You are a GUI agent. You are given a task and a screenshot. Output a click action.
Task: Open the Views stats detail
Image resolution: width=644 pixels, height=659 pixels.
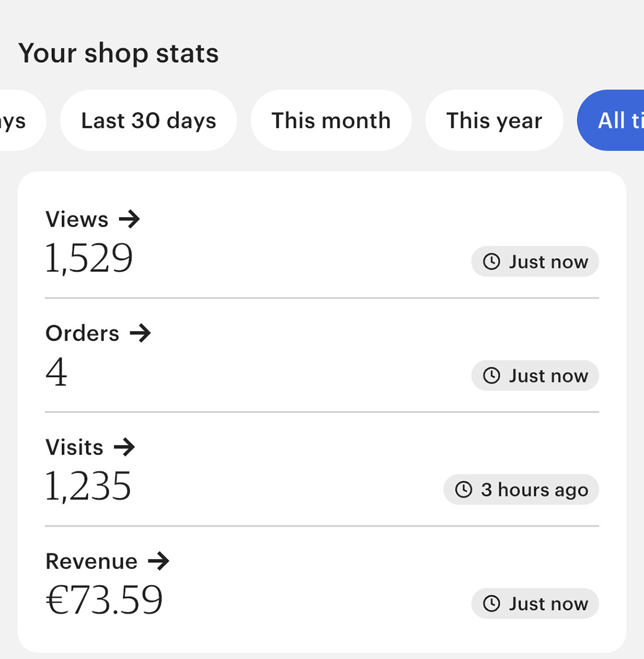point(92,219)
